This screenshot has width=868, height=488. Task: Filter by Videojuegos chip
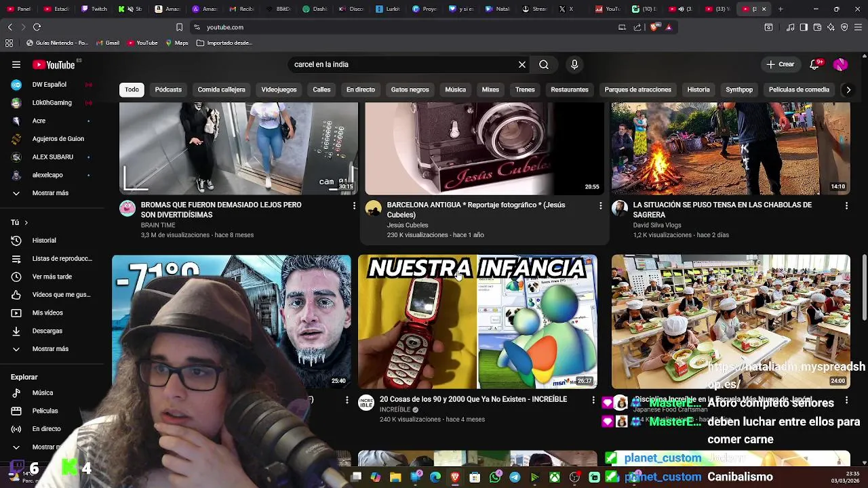coord(279,89)
